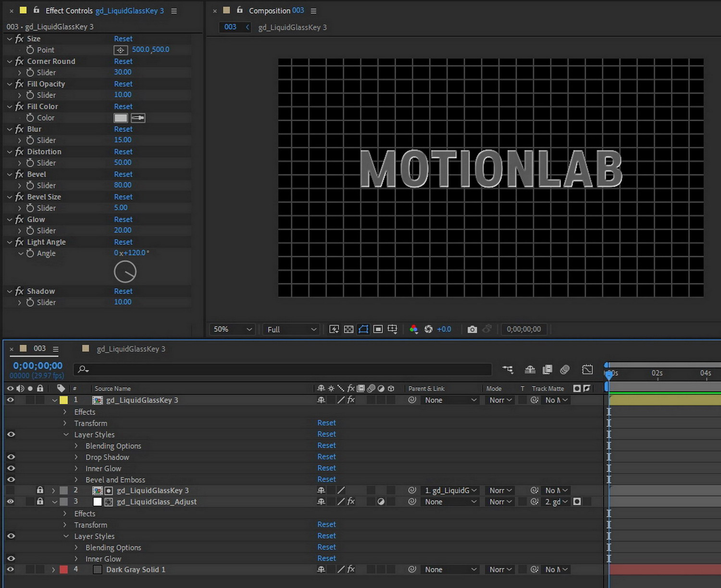Click the eyedropper next to Fill Color

click(x=138, y=118)
